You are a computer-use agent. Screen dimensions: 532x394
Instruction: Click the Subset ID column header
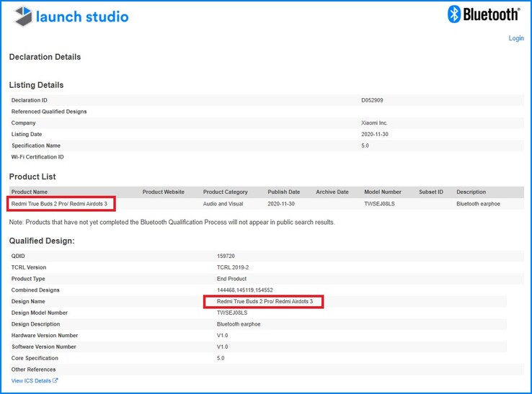pos(431,192)
